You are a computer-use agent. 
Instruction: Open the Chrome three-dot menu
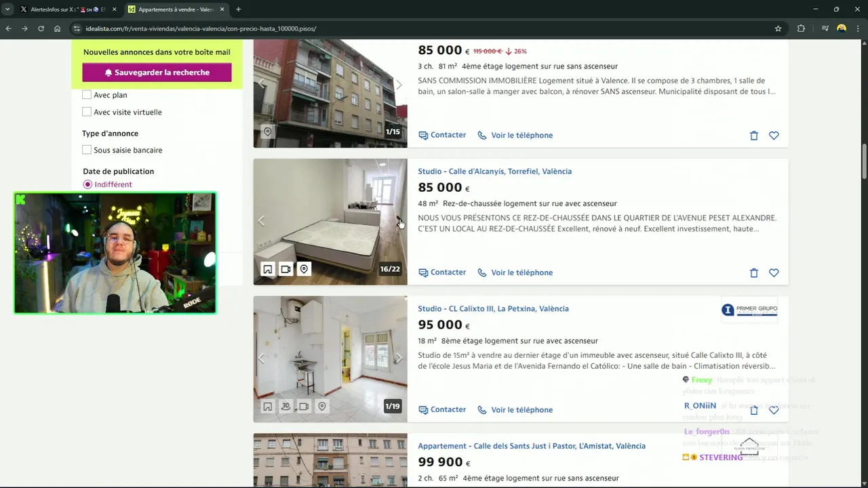(x=859, y=28)
